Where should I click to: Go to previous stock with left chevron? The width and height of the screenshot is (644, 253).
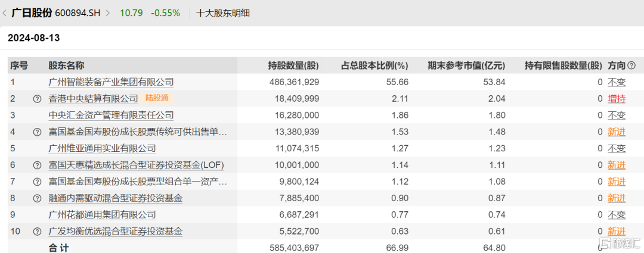4,13
